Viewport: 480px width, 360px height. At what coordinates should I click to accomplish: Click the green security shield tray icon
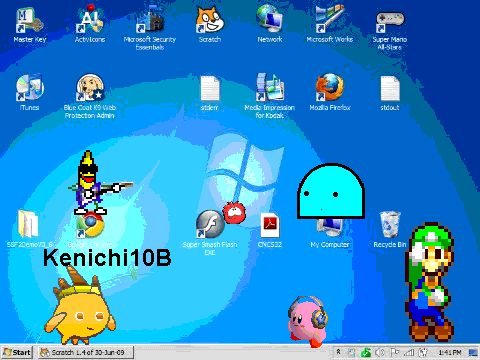point(366,352)
